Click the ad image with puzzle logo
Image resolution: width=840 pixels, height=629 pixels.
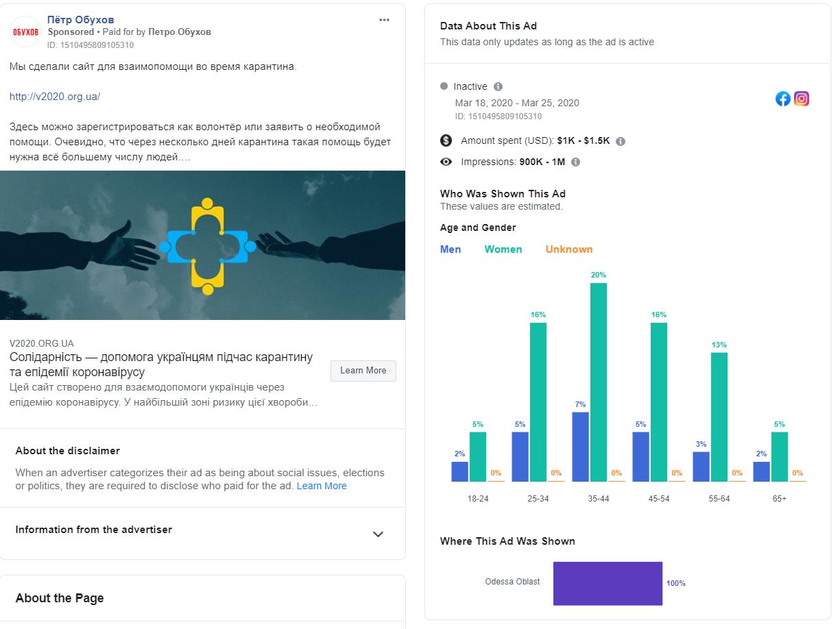click(202, 245)
